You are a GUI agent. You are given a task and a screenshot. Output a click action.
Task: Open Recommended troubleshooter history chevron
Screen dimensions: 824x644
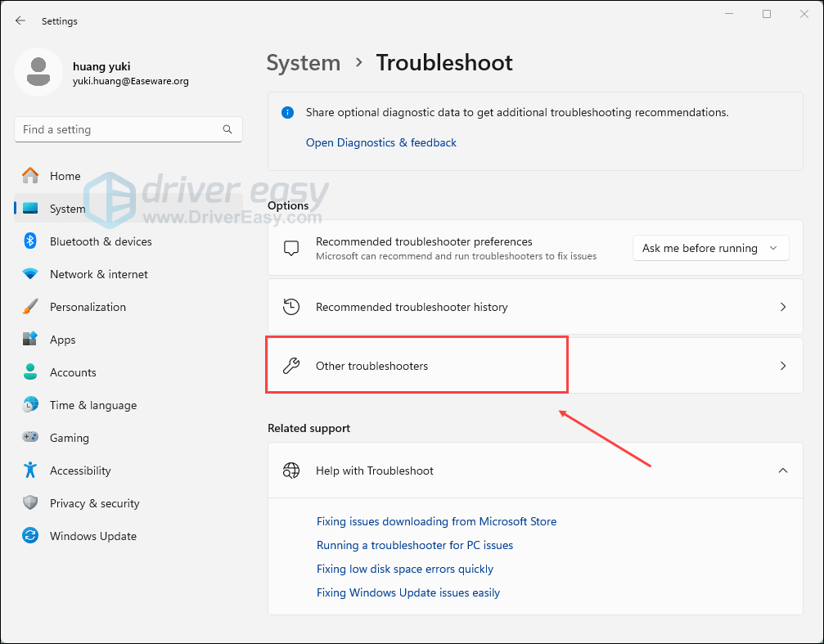tap(782, 307)
